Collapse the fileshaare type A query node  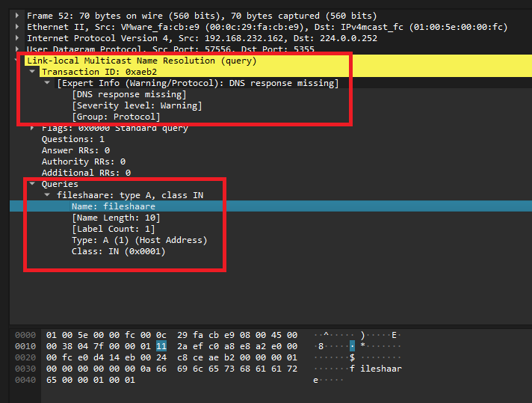[x=48, y=195]
